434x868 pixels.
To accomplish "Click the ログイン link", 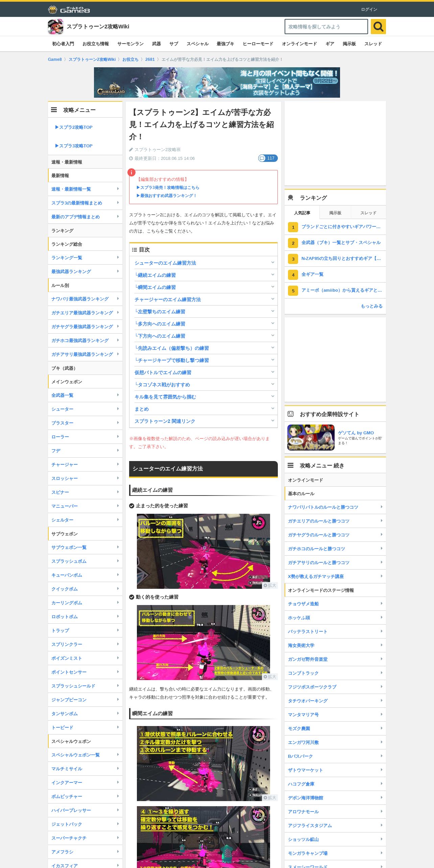I will 369,9.
